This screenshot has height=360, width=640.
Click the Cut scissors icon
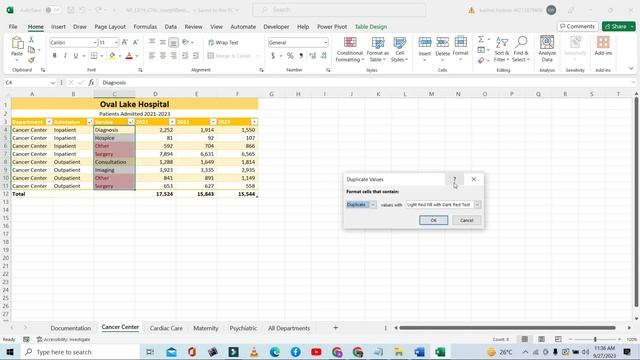[31, 40]
